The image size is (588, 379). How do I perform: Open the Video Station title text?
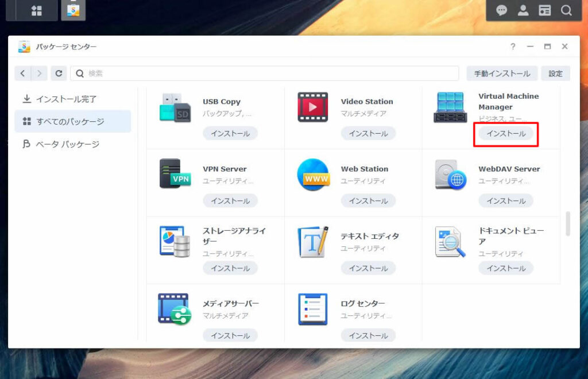click(367, 102)
